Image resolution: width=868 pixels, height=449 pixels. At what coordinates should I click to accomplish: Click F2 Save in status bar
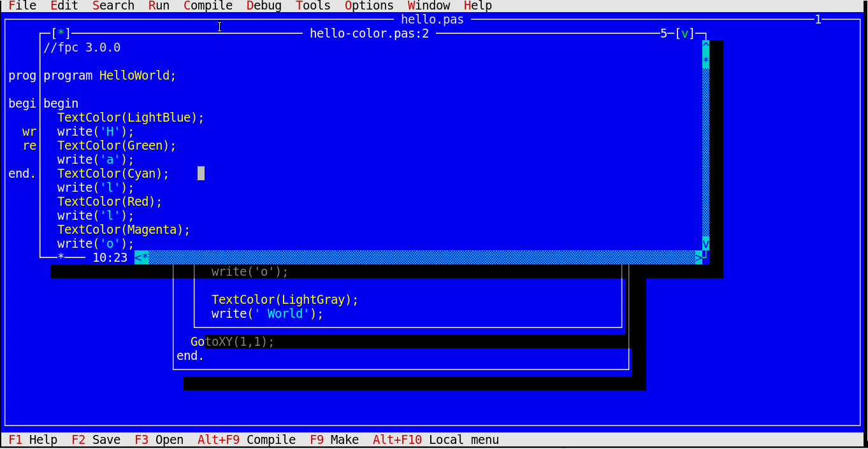(x=96, y=439)
